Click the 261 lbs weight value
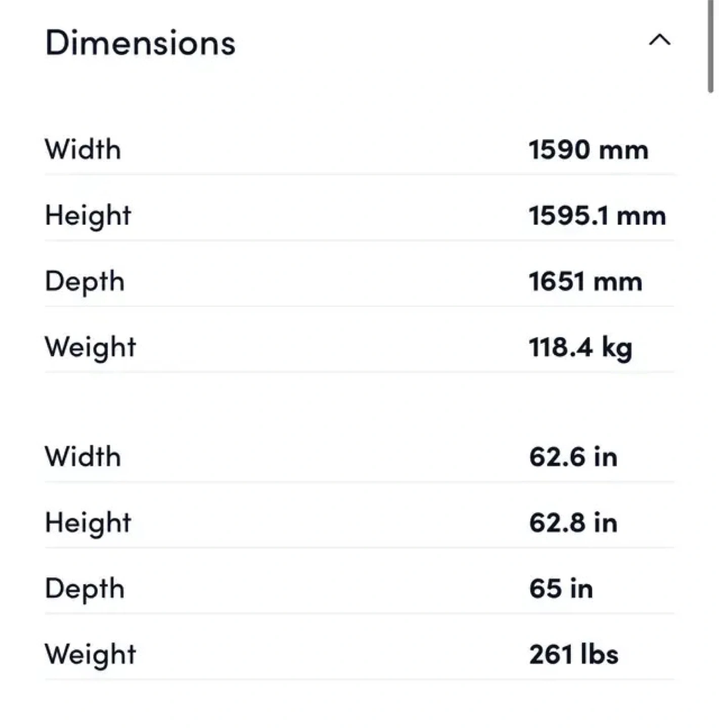Screen dimensions: 719x728 tap(573, 655)
